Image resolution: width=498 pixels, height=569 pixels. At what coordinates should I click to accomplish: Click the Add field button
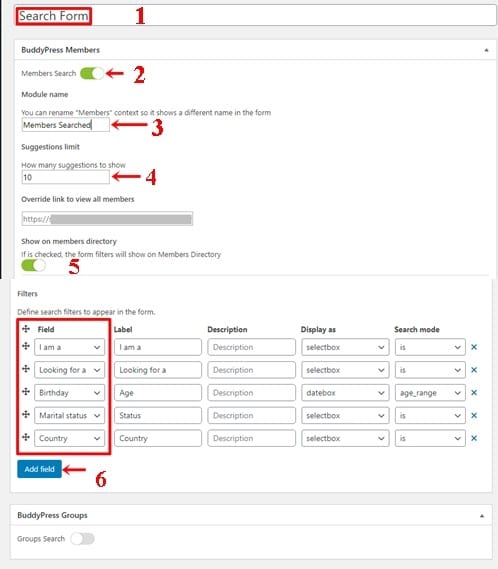(x=40, y=469)
